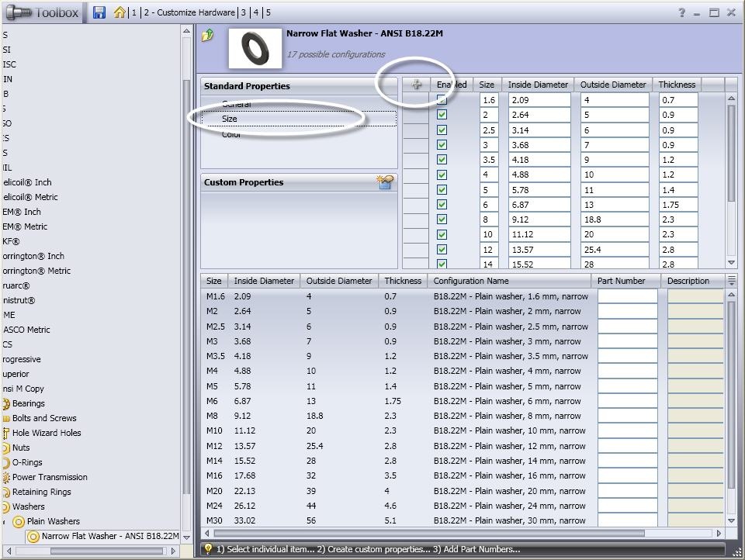
Task: Sort by Configuration Name column header
Action: (x=509, y=281)
